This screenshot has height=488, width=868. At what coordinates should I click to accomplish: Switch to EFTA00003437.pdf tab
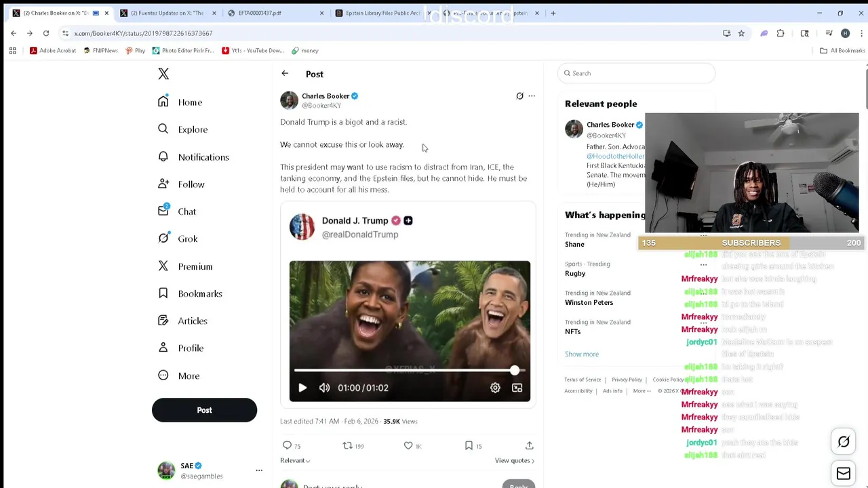(x=276, y=13)
